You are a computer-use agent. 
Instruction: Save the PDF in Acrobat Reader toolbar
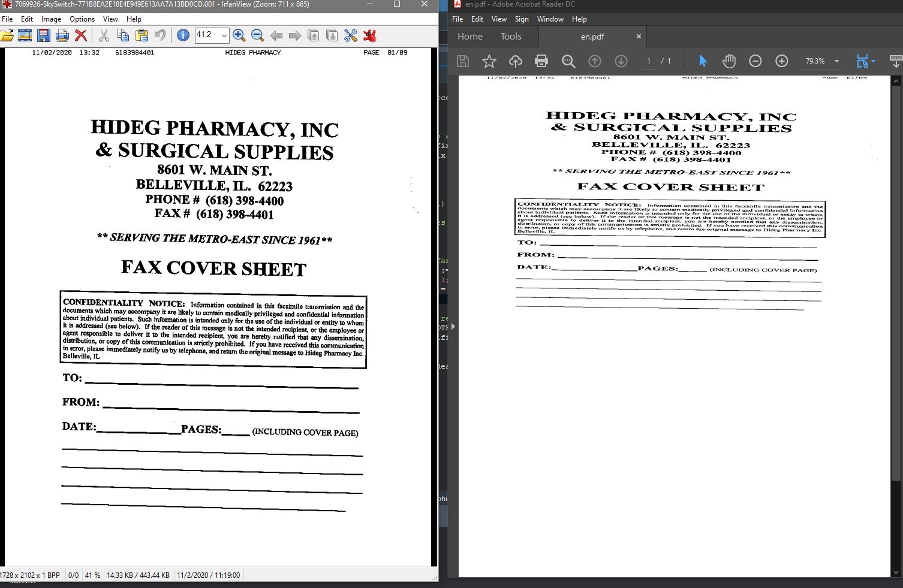(x=463, y=61)
